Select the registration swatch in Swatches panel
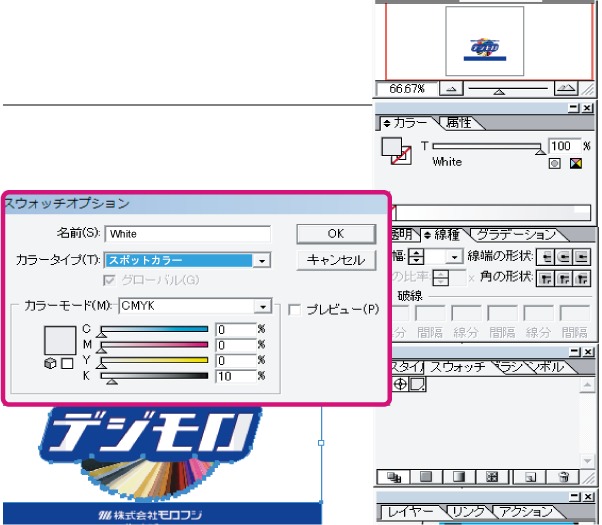Screen dimensions: 602x525 point(400,384)
